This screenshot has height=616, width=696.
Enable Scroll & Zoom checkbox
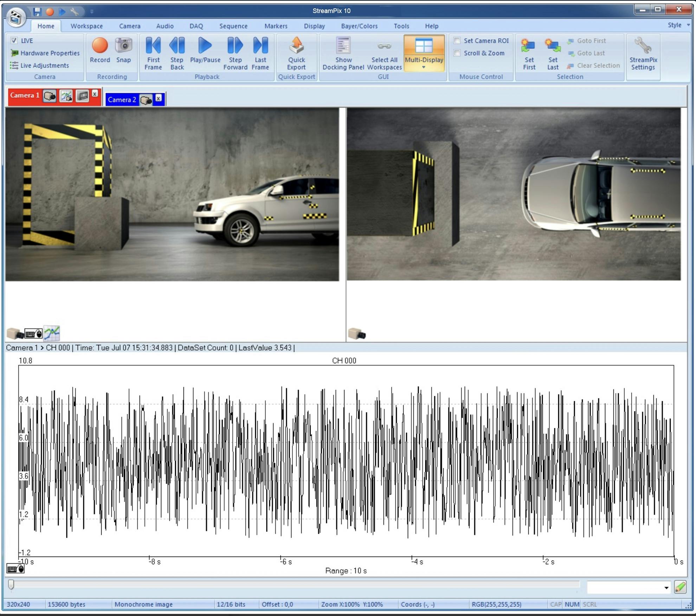pos(457,53)
